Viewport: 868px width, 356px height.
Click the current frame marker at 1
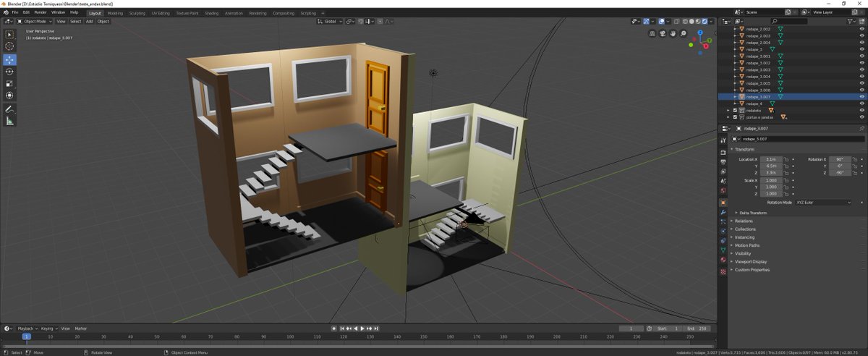pyautogui.click(x=27, y=336)
